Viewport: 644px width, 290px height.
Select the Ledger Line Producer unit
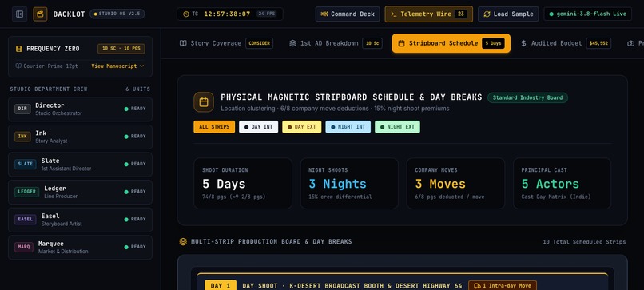point(80,192)
